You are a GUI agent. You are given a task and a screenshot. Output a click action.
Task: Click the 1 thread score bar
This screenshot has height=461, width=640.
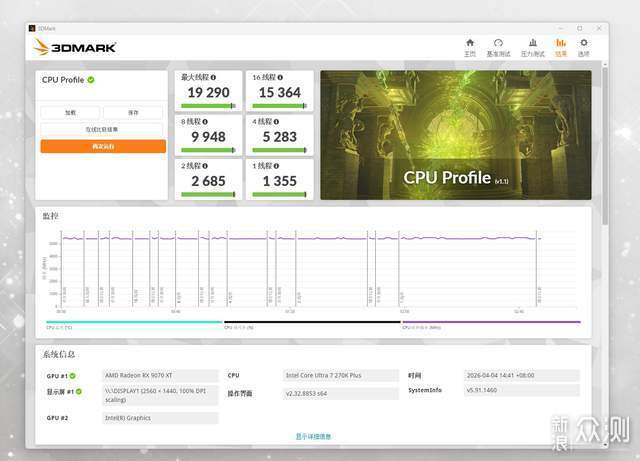point(280,194)
